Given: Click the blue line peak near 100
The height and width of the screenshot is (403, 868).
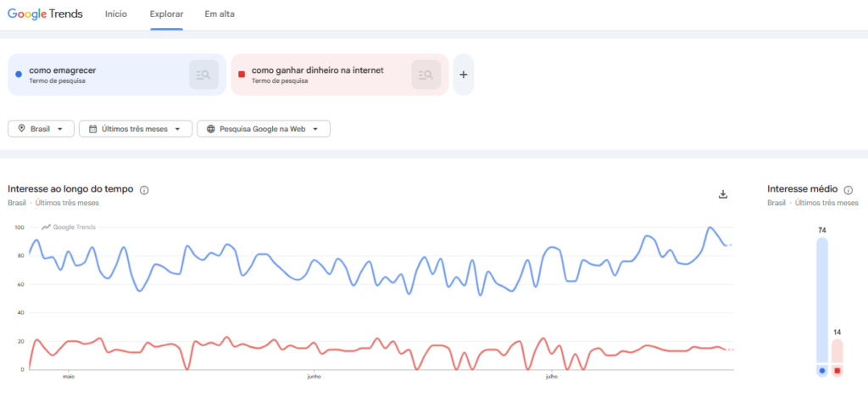Looking at the screenshot, I should click(x=709, y=227).
